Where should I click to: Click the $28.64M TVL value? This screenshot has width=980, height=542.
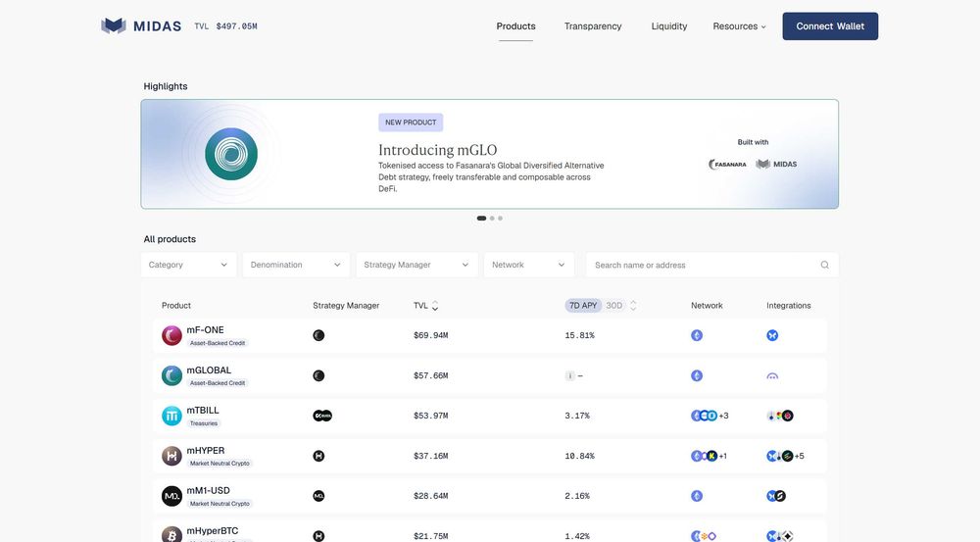coord(430,496)
